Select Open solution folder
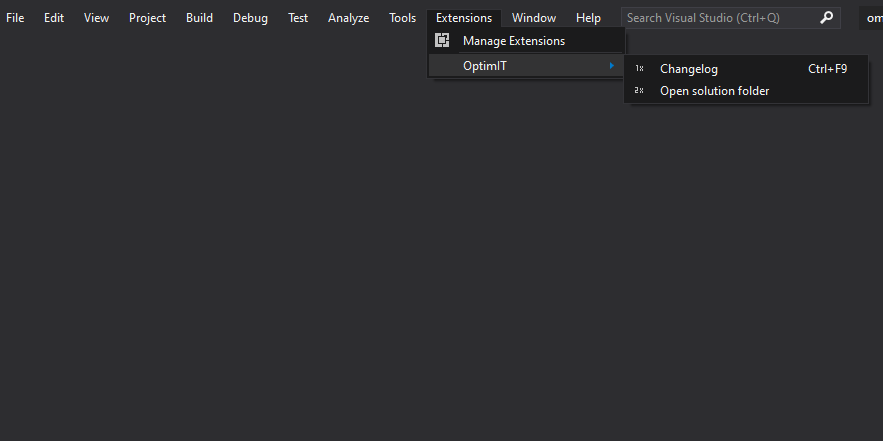 click(746, 91)
